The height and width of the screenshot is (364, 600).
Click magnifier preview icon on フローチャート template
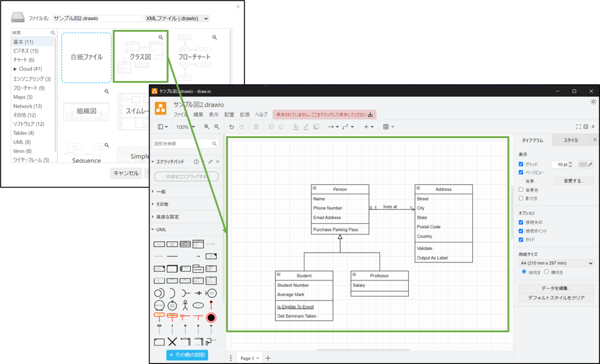click(214, 37)
